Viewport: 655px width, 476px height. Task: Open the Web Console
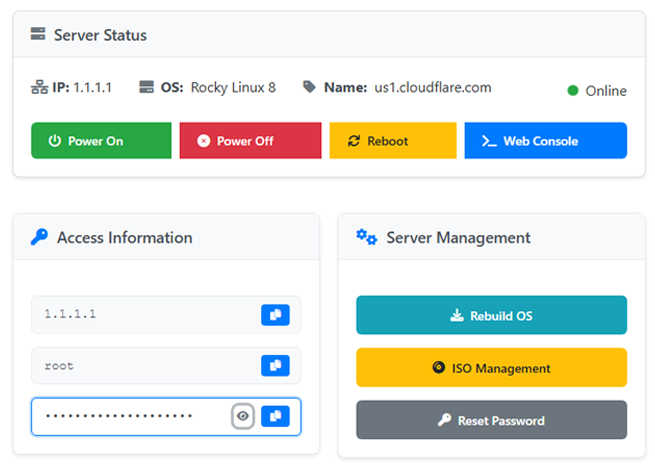click(545, 141)
